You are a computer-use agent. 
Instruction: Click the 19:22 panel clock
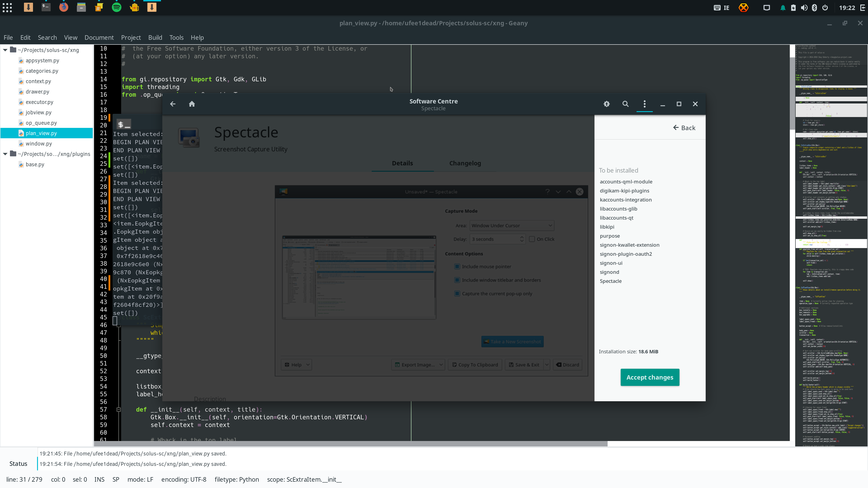point(847,7)
